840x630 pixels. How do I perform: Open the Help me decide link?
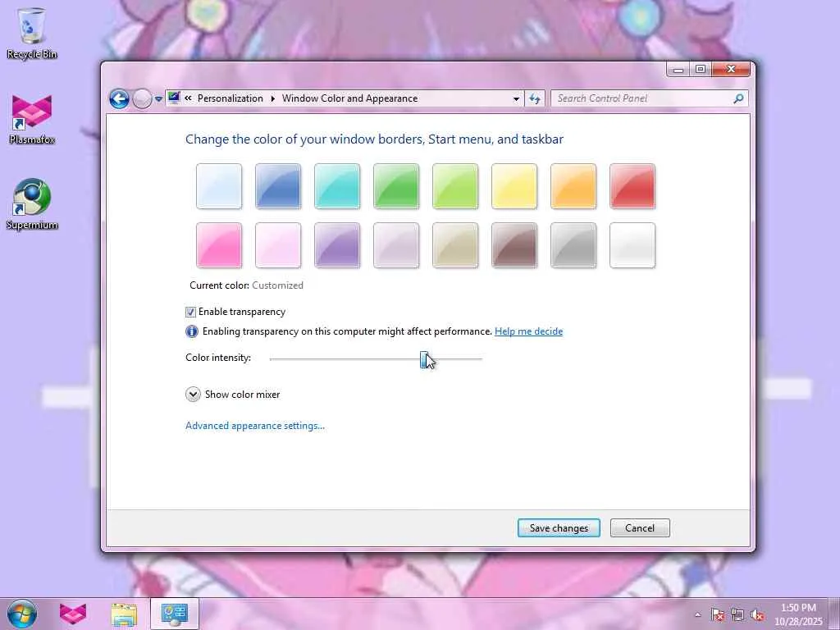click(x=528, y=331)
